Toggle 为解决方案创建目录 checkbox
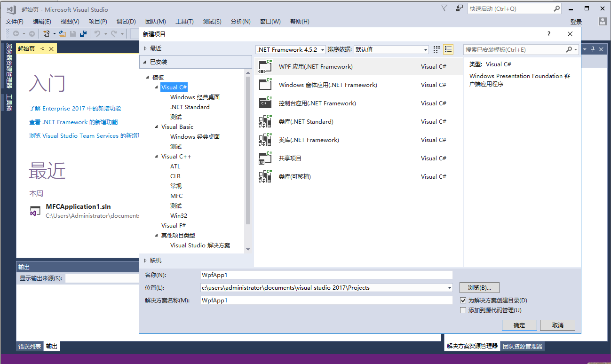Viewport: 611px width, 364px height. pos(463,300)
